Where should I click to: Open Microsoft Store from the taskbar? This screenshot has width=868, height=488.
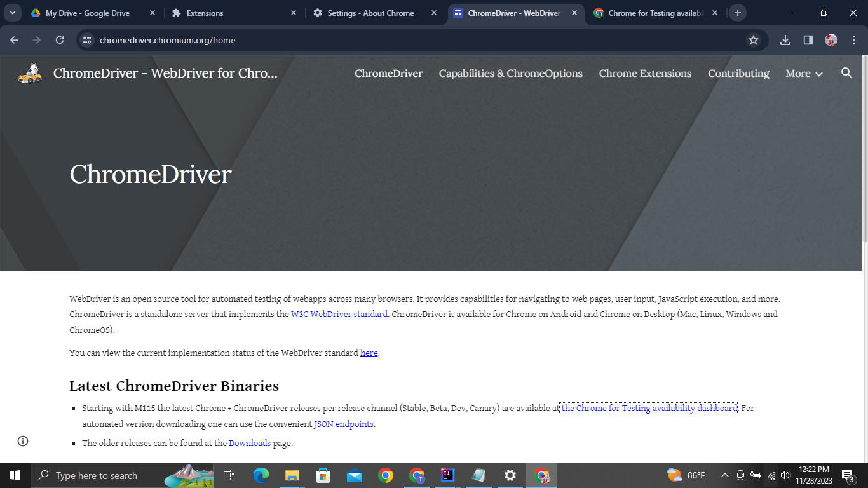tap(323, 475)
